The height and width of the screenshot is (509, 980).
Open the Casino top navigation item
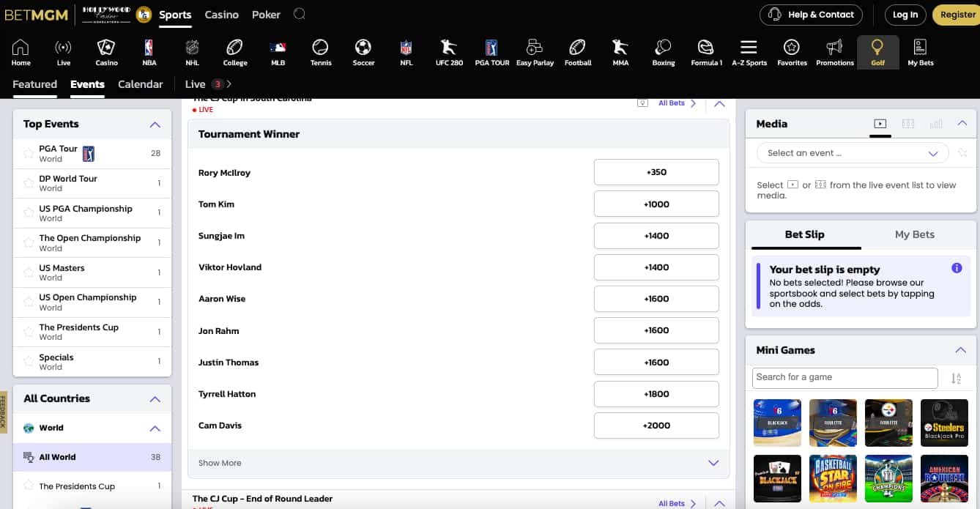[x=221, y=15]
